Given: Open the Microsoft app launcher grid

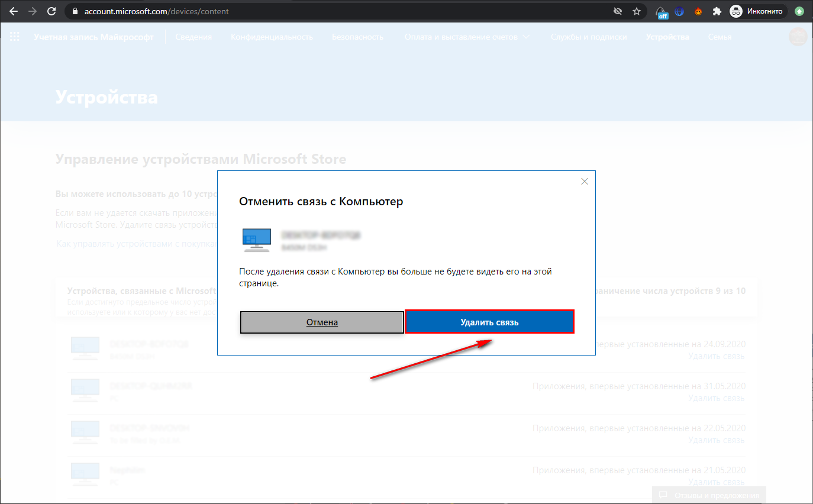Looking at the screenshot, I should 15,37.
